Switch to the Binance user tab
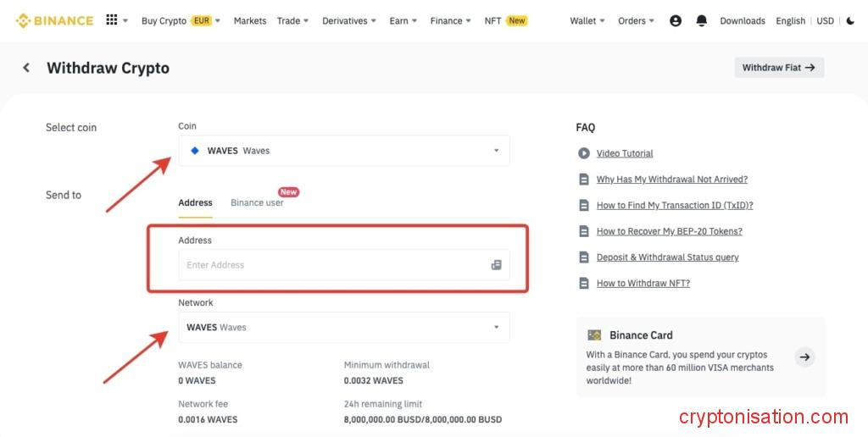This screenshot has height=437, width=868. pyautogui.click(x=257, y=202)
